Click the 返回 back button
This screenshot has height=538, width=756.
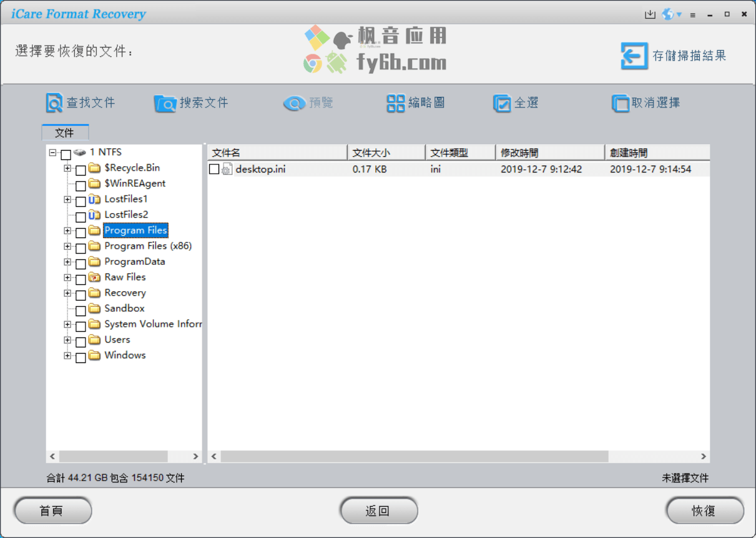click(x=378, y=511)
